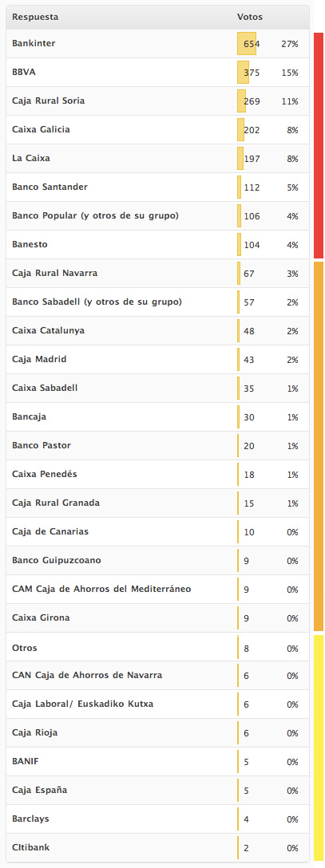Click the Caixa Catalunya row label

[x=48, y=331]
